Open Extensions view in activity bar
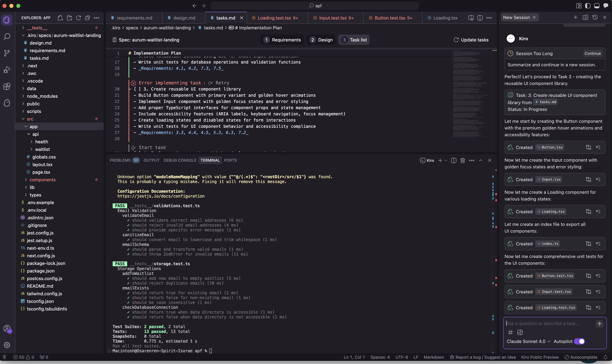This screenshot has width=612, height=364. tap(7, 86)
